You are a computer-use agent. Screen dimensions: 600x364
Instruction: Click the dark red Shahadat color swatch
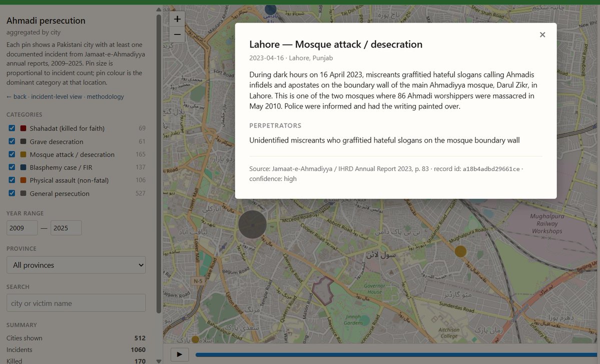(x=24, y=128)
